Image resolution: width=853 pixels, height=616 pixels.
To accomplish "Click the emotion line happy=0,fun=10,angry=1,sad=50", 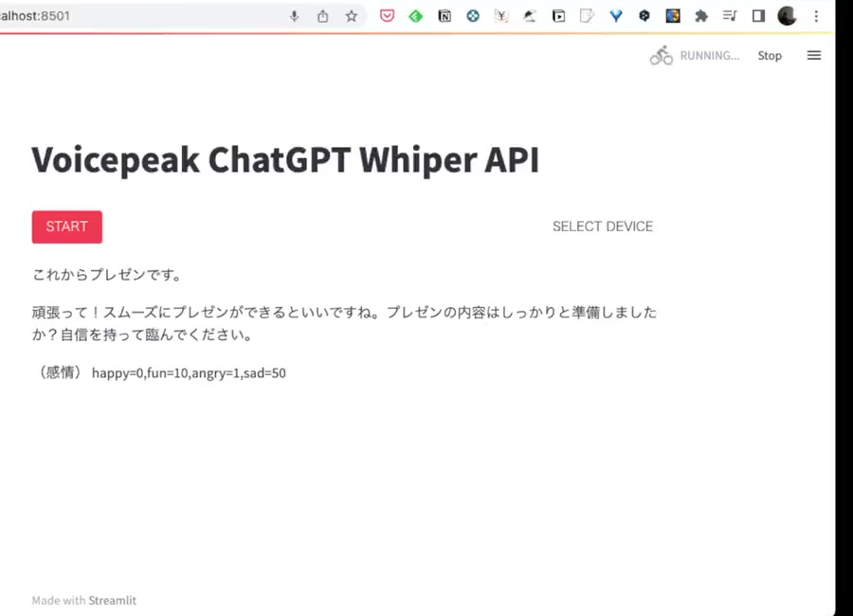I will coord(159,372).
